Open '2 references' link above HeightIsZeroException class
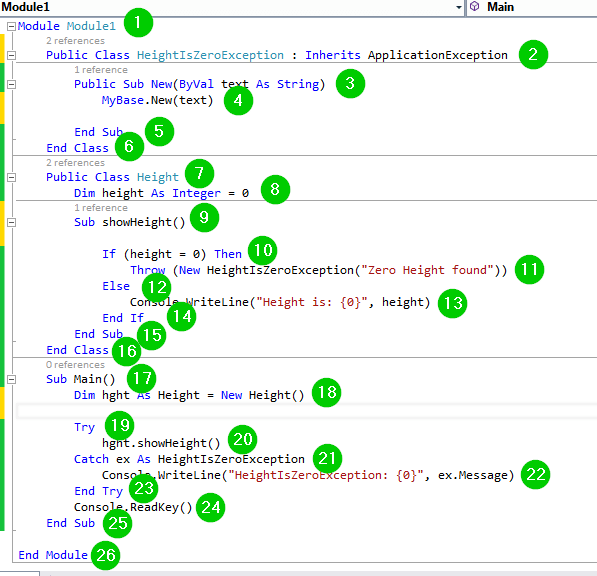Screen dimensions: 597x576 pos(75,41)
